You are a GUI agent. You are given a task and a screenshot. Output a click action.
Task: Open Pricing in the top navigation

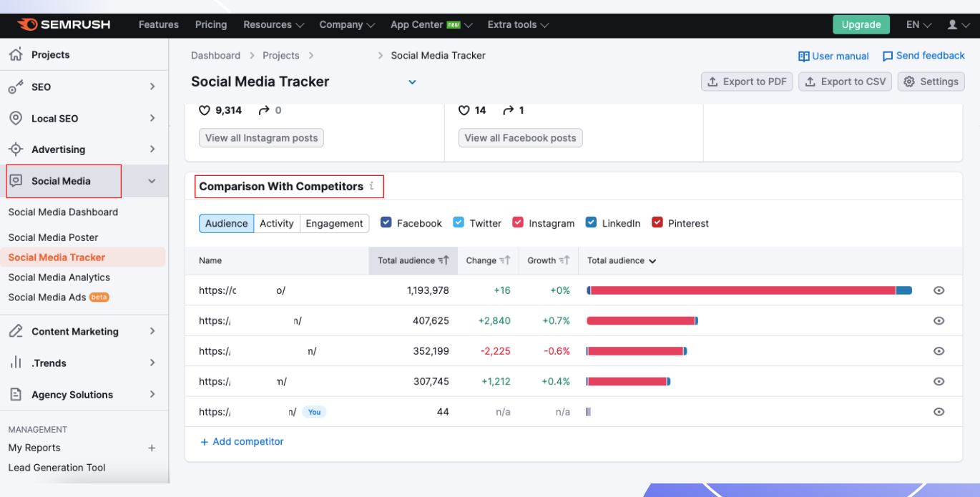(x=211, y=24)
